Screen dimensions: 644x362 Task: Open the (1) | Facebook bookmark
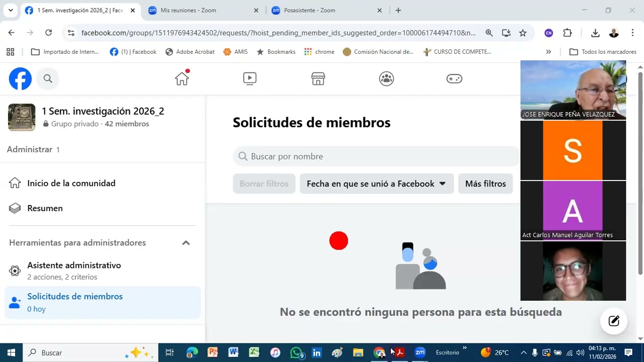pyautogui.click(x=133, y=52)
